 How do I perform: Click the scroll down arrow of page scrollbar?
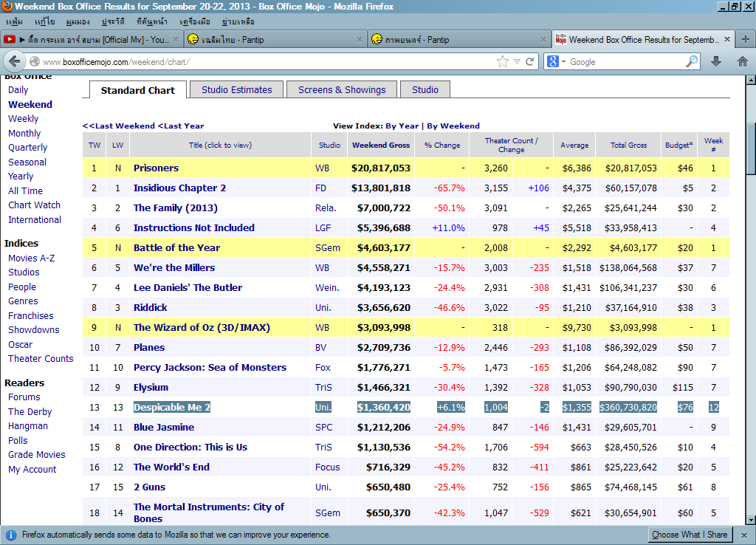(x=751, y=520)
